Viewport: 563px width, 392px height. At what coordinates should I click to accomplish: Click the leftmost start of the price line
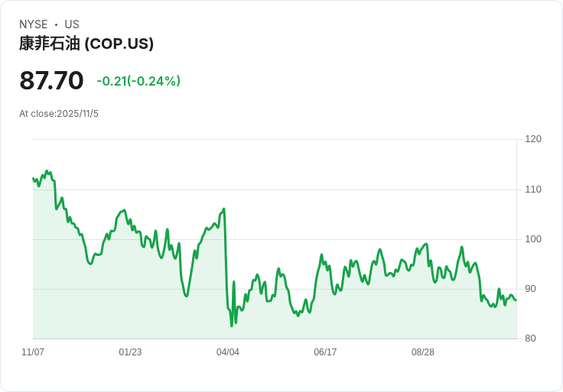33,179
